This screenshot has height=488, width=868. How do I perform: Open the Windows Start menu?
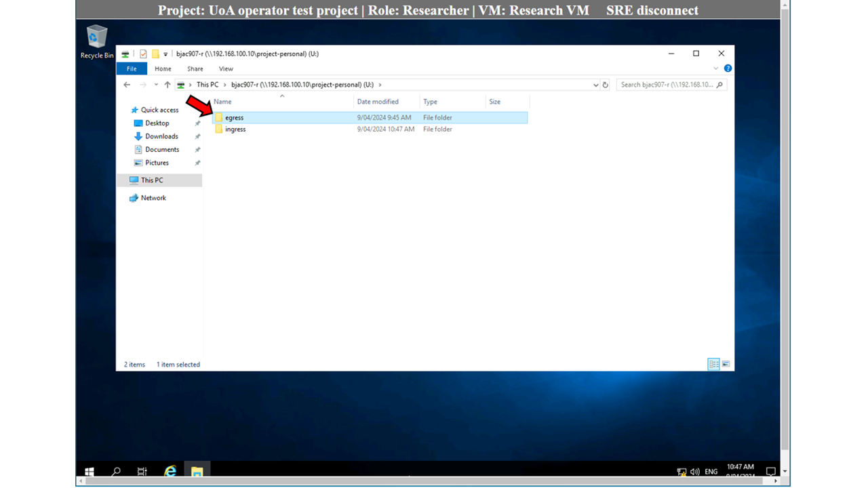click(89, 472)
